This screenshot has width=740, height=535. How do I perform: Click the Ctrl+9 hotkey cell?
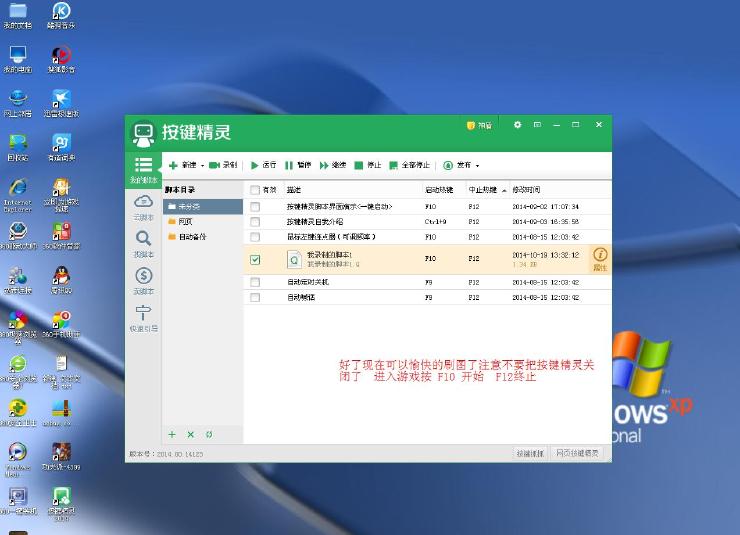[x=435, y=222]
